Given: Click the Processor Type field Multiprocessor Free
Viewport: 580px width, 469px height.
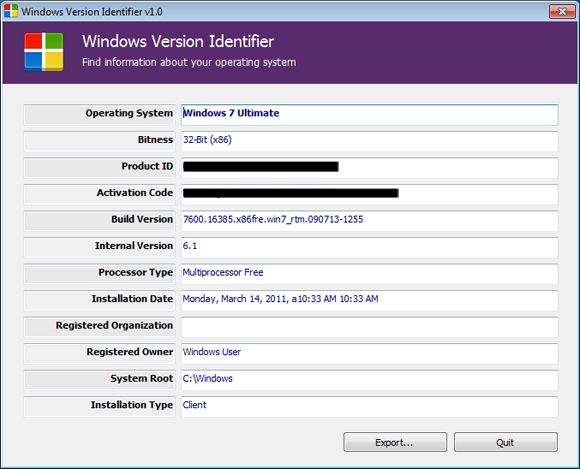Looking at the screenshot, I should point(370,274).
